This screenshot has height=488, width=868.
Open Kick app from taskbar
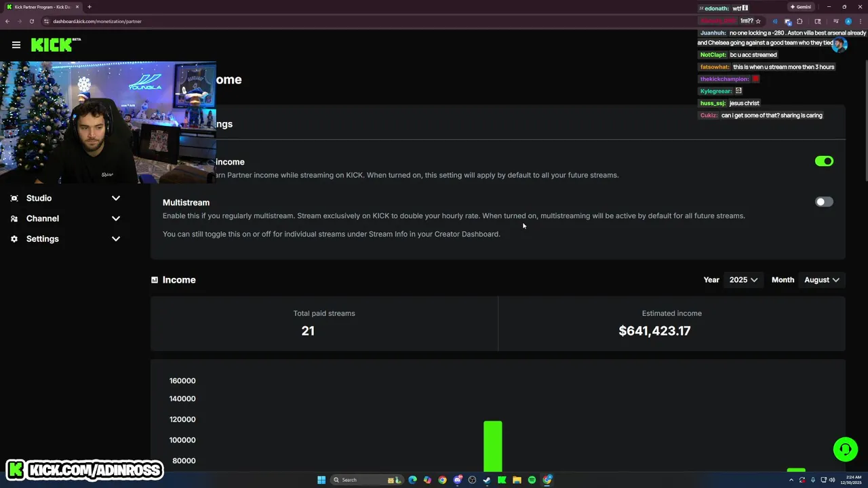pyautogui.click(x=502, y=480)
